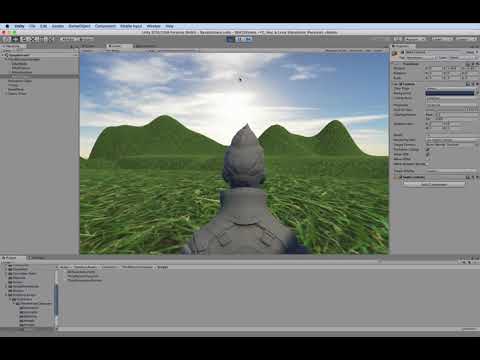480x360 pixels.
Task: Select the Move tool in Unity toolbar
Action: (x=15, y=39)
